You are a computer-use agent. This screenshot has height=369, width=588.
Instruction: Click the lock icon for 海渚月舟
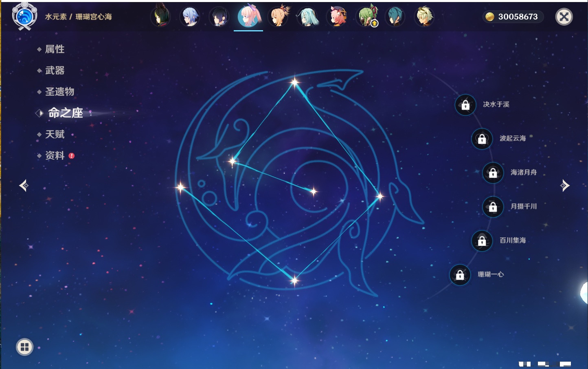[x=493, y=172]
